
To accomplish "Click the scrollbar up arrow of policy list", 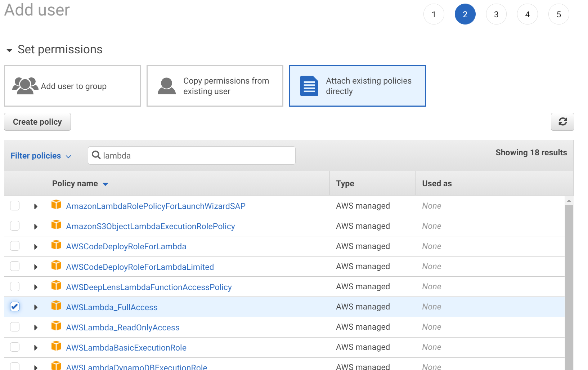I will click(569, 201).
